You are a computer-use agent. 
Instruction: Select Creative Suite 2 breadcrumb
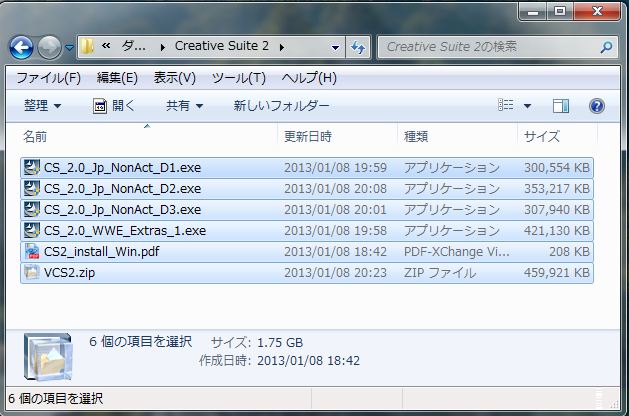(x=222, y=46)
